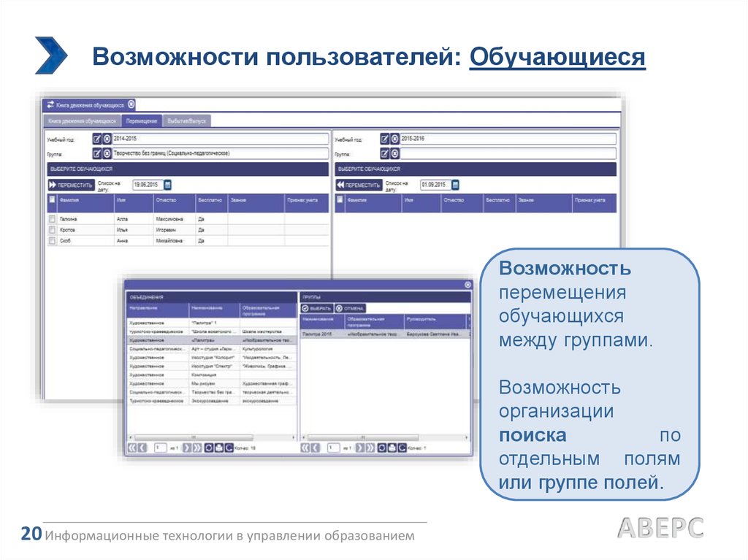Viewport: 748px width, 560px height.
Task: Click refresh icon under the Объединения list
Action: [209, 448]
